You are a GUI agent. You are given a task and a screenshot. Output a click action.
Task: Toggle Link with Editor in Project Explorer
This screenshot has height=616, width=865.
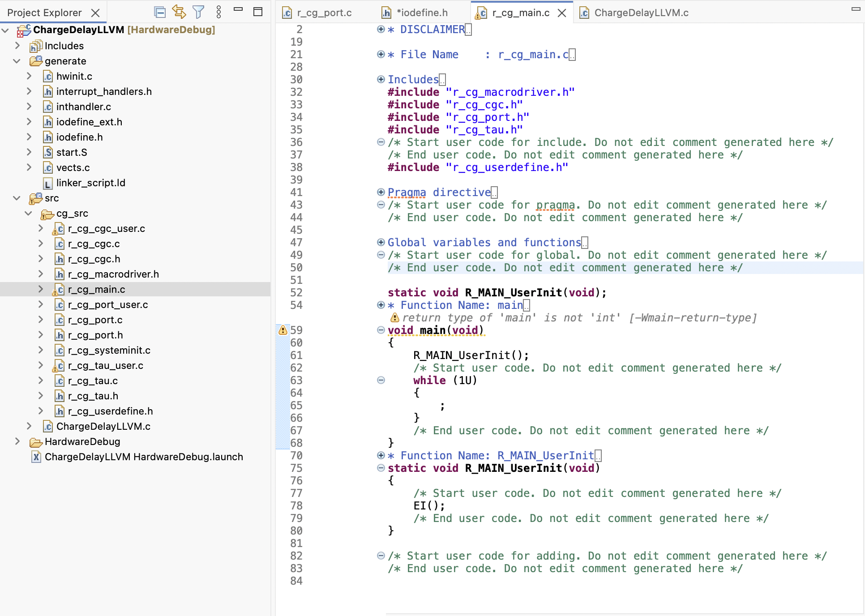tap(179, 12)
